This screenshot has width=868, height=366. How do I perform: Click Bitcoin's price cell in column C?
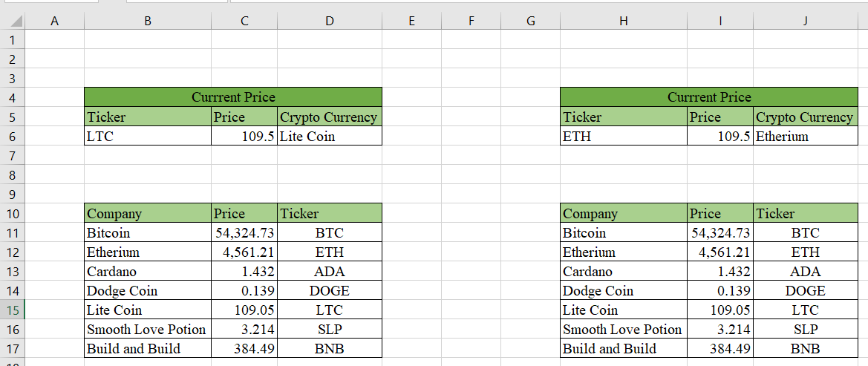pos(244,233)
